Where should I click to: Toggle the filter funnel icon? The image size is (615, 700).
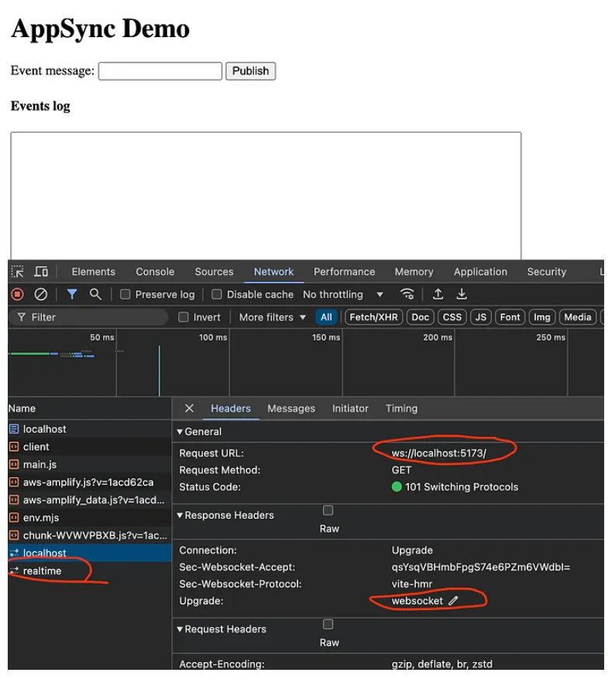click(72, 294)
